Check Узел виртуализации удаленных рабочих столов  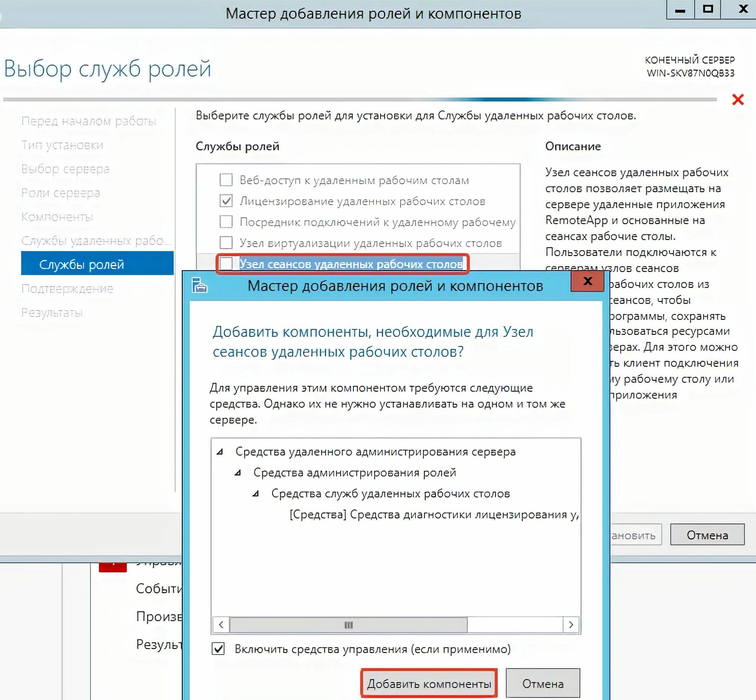point(226,242)
